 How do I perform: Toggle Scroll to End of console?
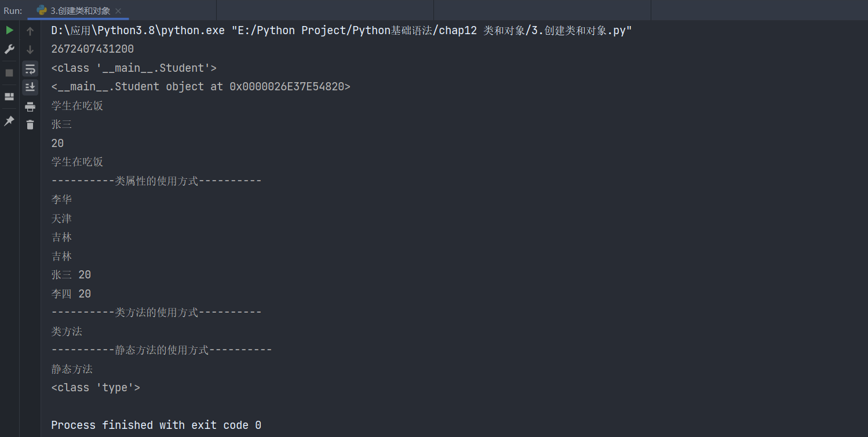click(30, 87)
